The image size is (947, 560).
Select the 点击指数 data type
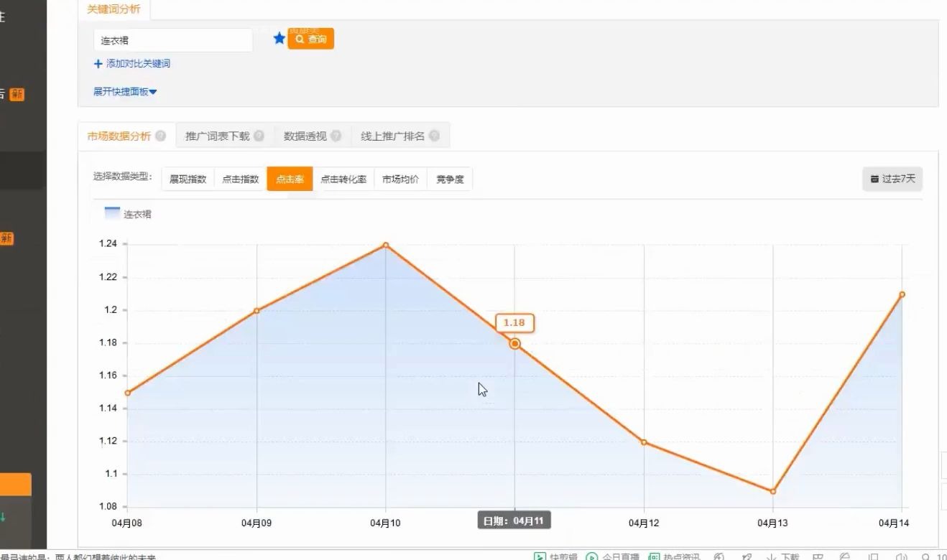click(240, 179)
